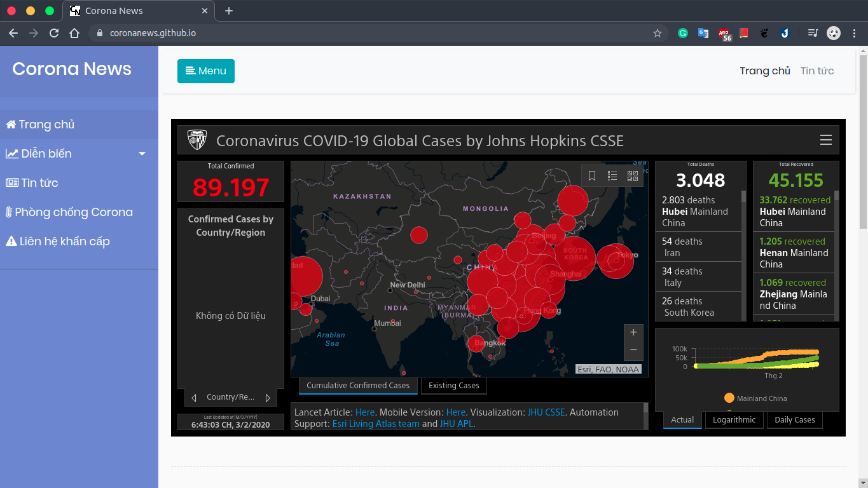
Task: Open the map bookmarks icon
Action: click(x=592, y=176)
